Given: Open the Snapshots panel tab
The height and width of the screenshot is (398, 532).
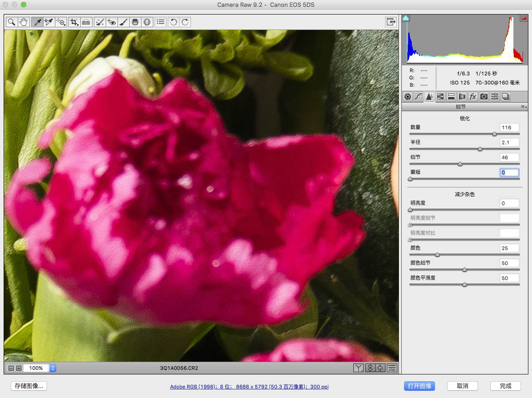Looking at the screenshot, I should (x=506, y=97).
